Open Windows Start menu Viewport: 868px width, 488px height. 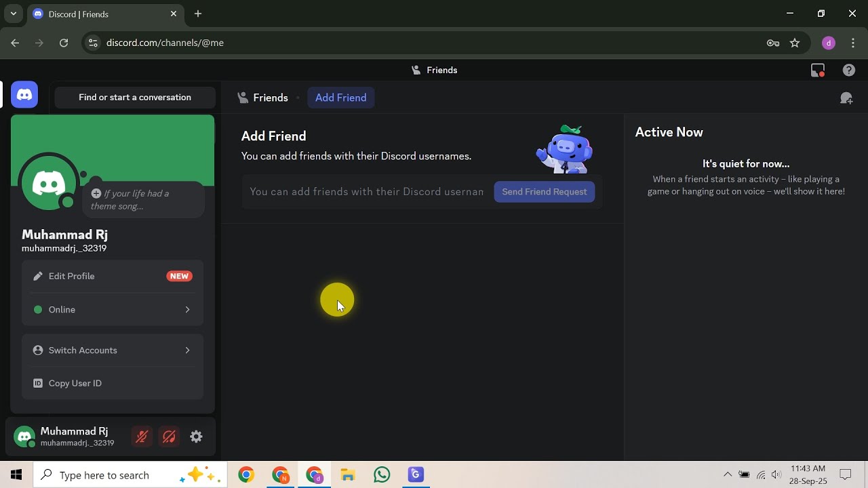pyautogui.click(x=16, y=474)
